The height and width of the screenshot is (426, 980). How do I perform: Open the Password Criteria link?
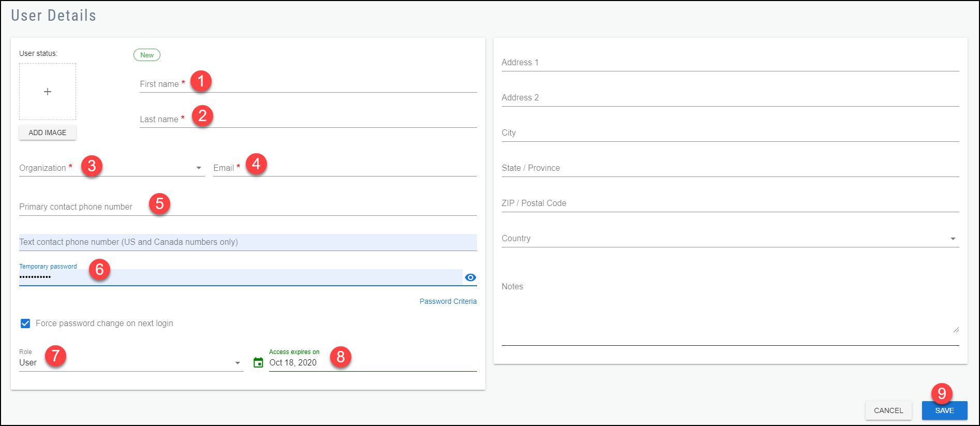pyautogui.click(x=448, y=301)
